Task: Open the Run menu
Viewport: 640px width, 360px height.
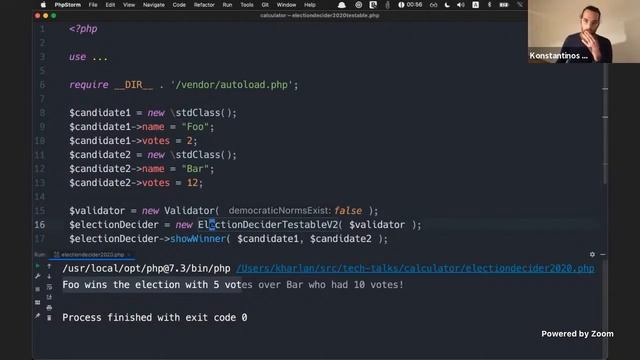Action: pyautogui.click(x=227, y=5)
